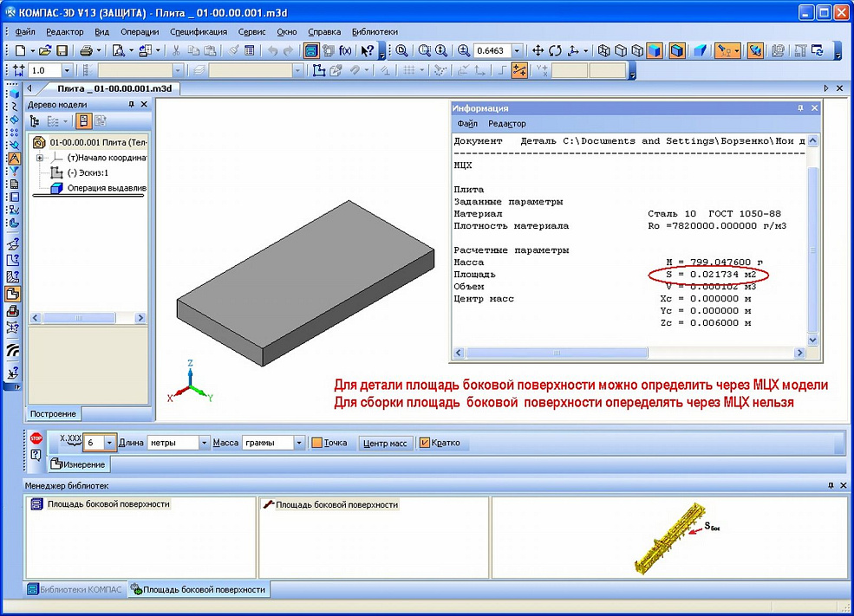
Task: Click the Центр масс button
Action: click(385, 443)
